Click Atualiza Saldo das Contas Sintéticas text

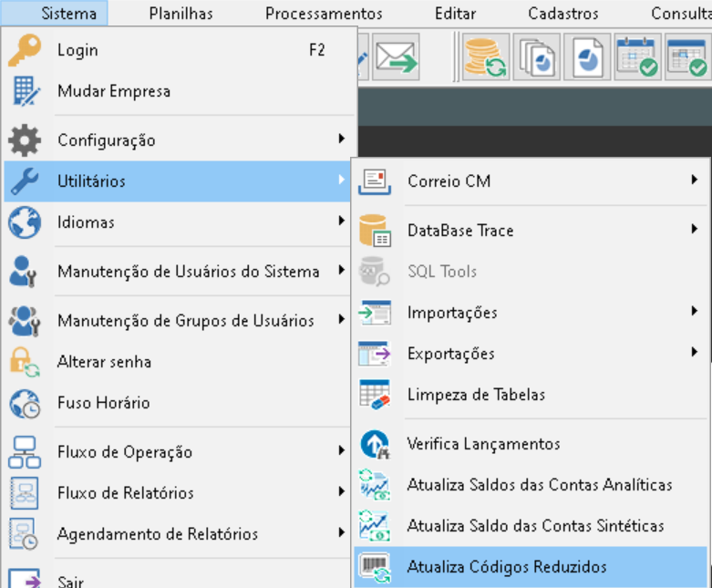(535, 526)
